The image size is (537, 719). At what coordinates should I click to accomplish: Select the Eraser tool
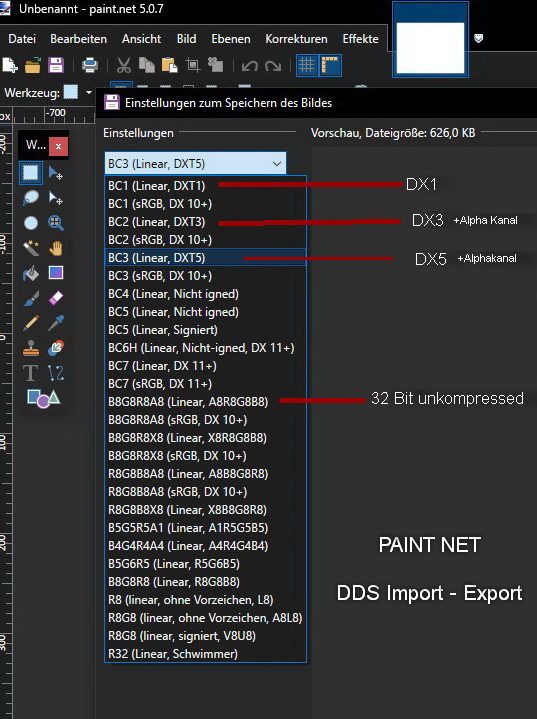click(55, 298)
